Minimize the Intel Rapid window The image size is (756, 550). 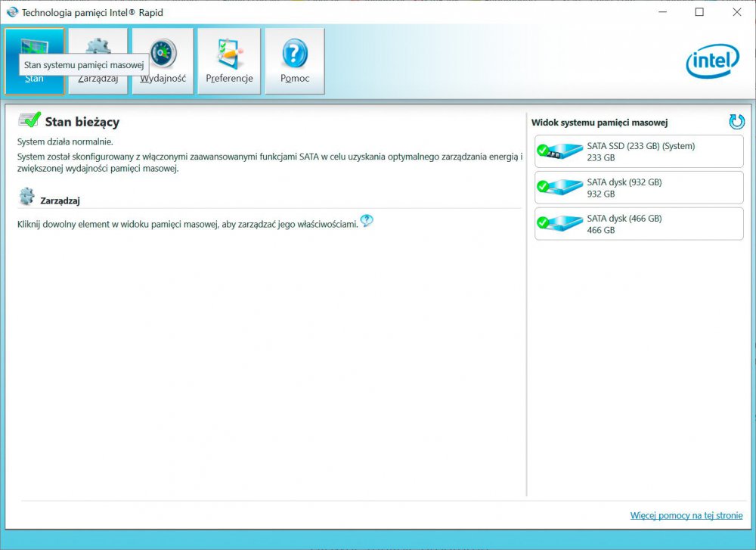[662, 12]
